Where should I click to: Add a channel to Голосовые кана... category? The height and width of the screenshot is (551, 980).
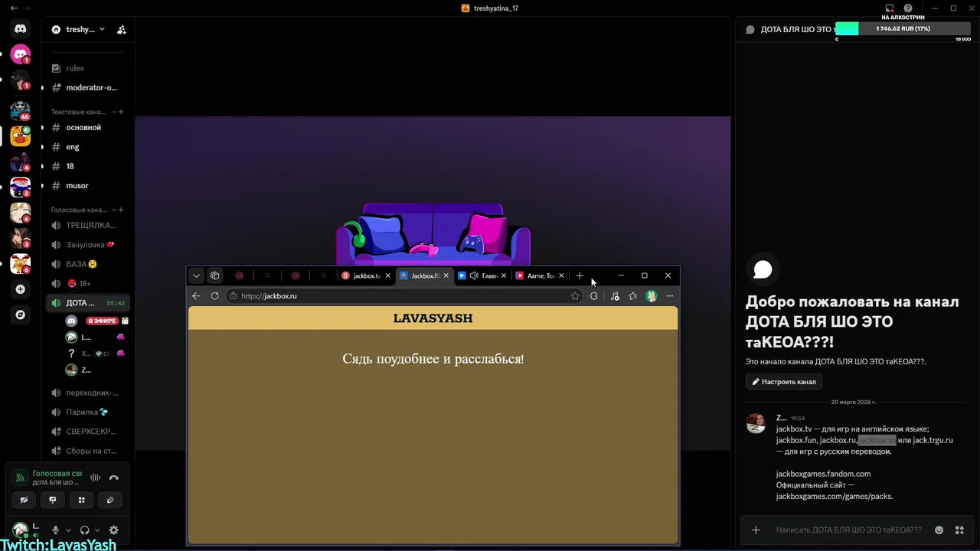coord(121,210)
